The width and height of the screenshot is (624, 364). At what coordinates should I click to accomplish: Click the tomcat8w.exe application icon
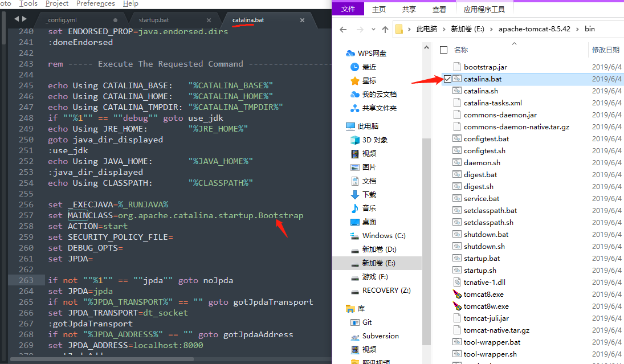[456, 306]
